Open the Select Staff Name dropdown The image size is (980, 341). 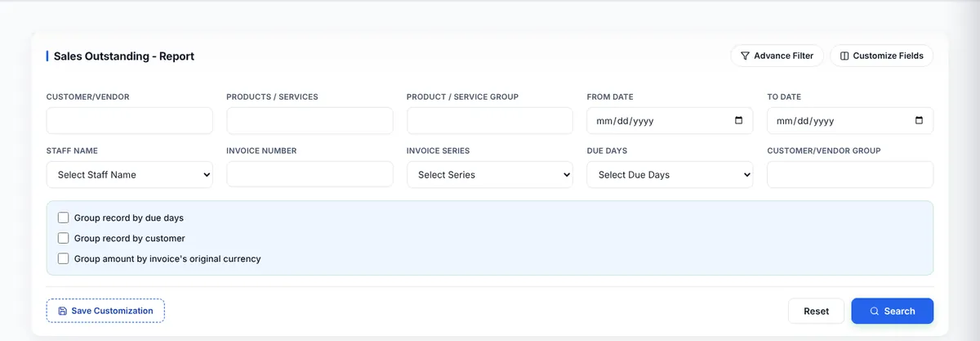[130, 174]
